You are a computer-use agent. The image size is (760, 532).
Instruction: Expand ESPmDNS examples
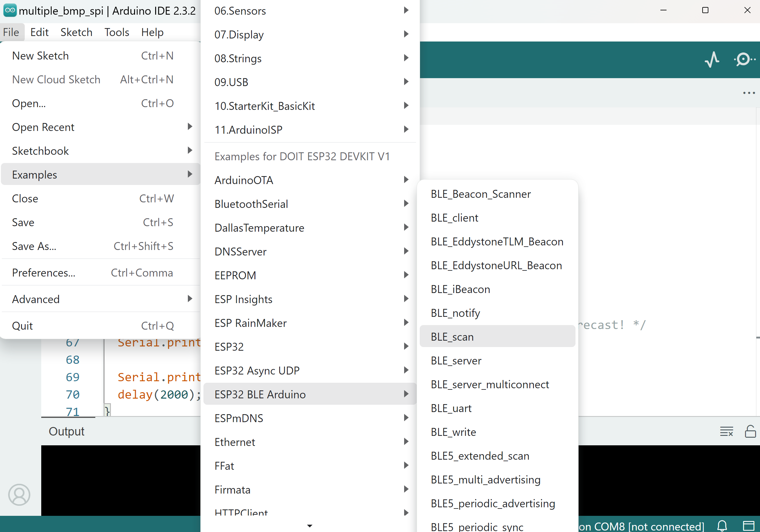click(310, 418)
